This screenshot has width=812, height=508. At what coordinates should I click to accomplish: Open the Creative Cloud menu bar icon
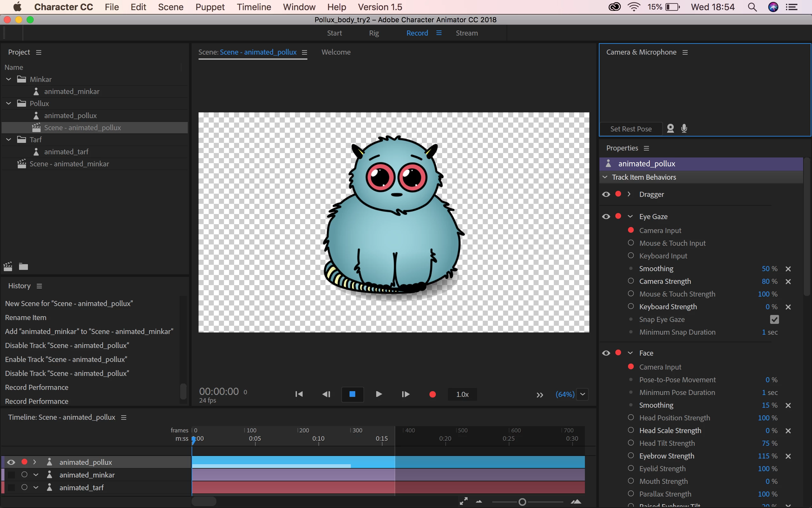coord(614,7)
